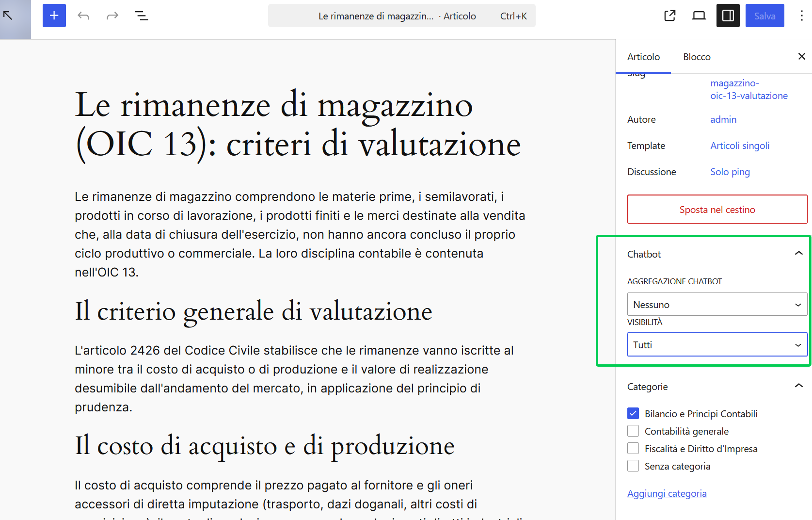Click the magazzino-oic-13-valutazione slug link
This screenshot has width=812, height=520.
click(x=749, y=89)
